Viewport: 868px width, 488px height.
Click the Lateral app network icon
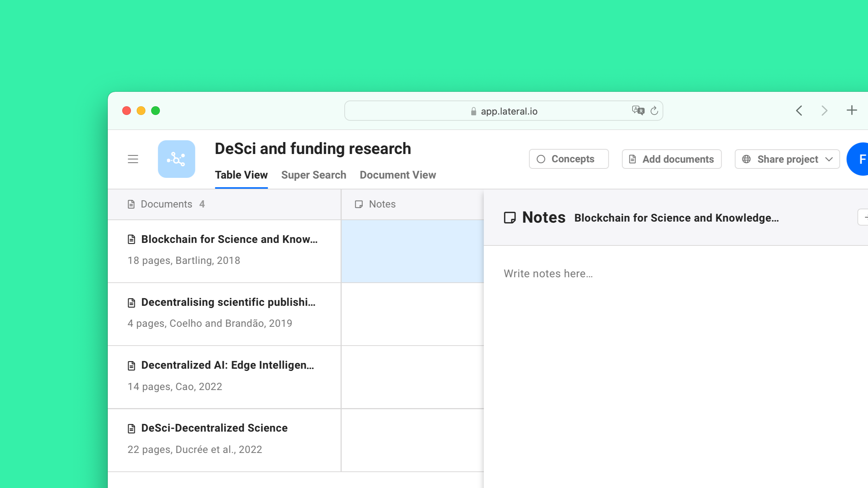tap(177, 158)
